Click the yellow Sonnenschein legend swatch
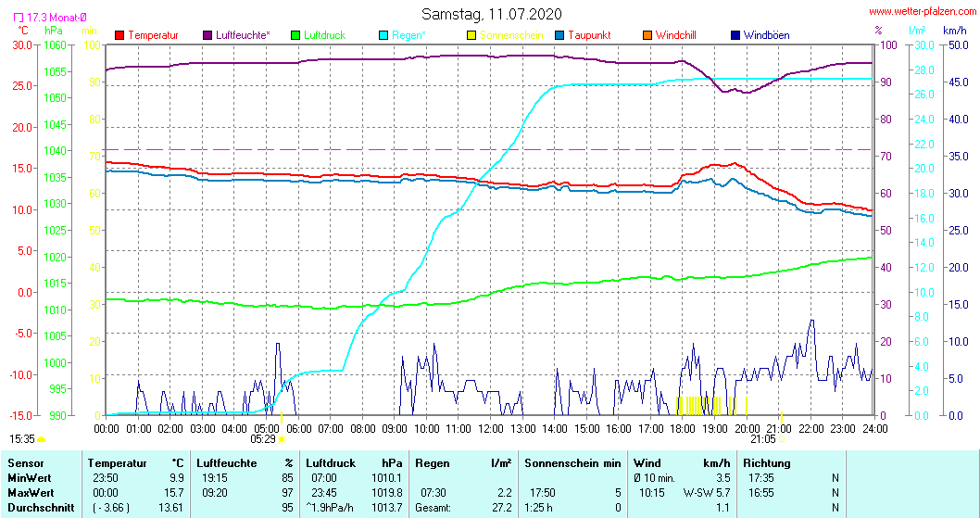Screen dimensions: 980x518 [x=471, y=35]
